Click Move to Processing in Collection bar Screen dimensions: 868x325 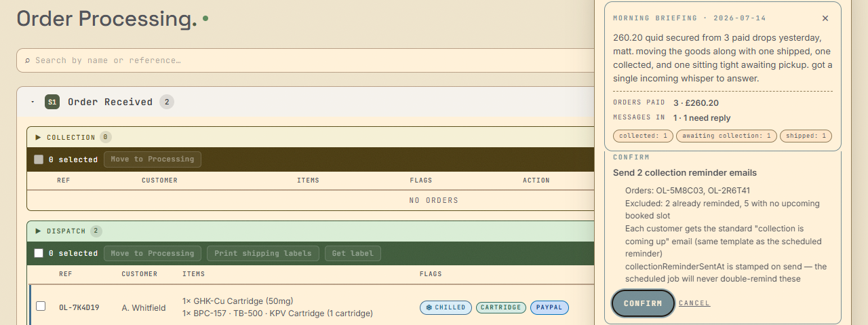click(153, 159)
